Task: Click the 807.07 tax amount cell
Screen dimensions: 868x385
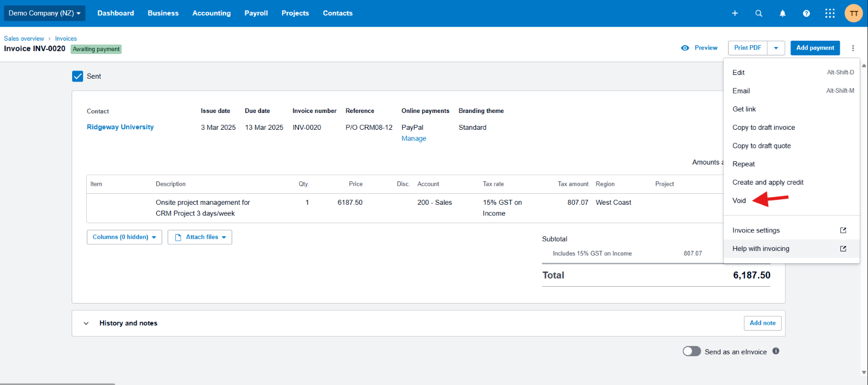Action: [578, 203]
